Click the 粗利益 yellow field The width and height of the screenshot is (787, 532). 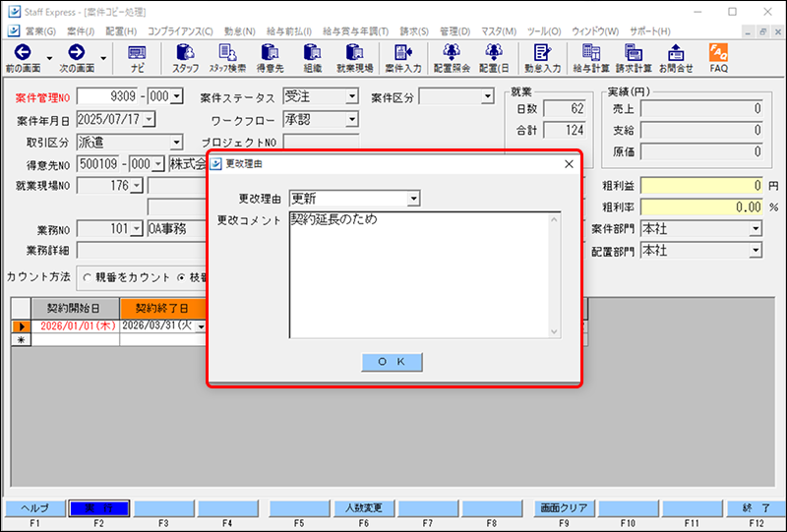pos(702,186)
